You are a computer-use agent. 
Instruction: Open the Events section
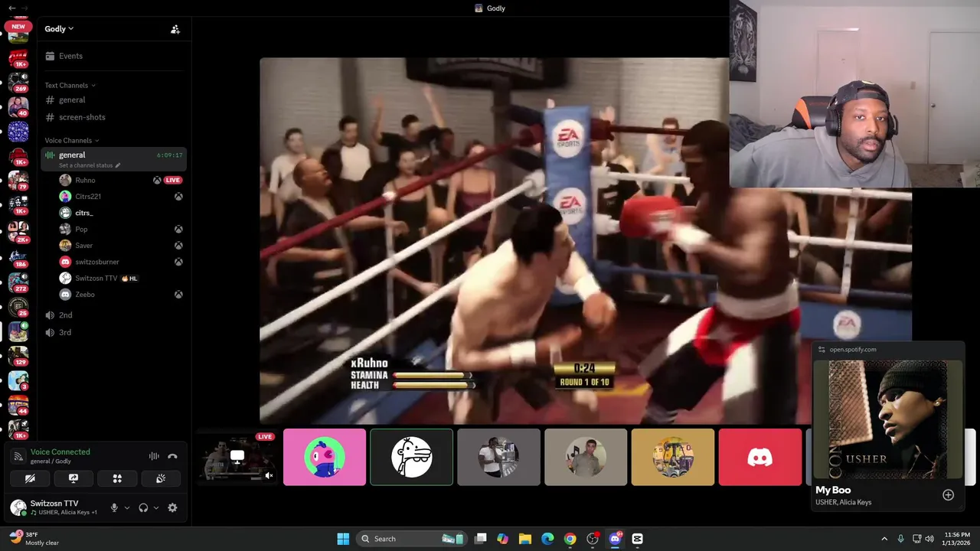tap(113, 56)
